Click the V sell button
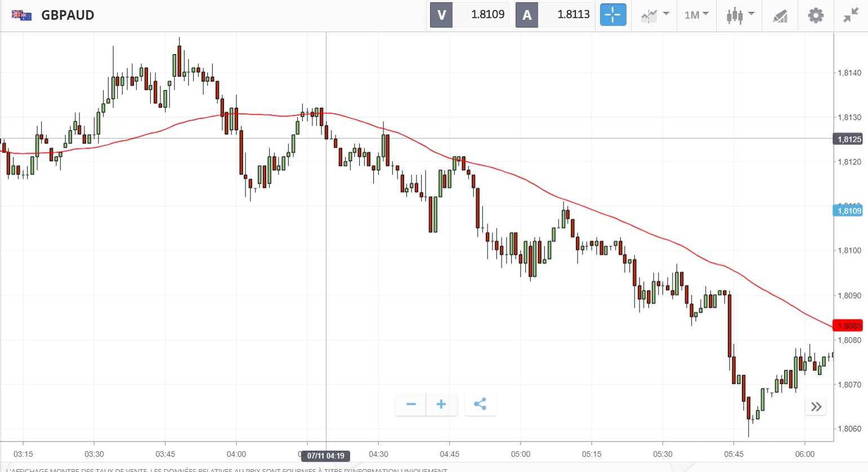This screenshot has height=472, width=868. 441,15
